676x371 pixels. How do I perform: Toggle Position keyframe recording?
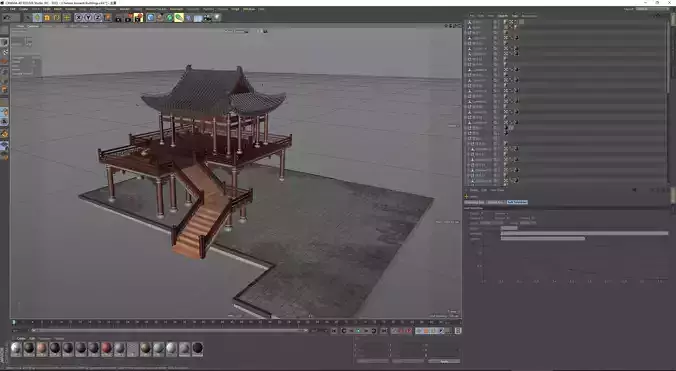(418, 330)
